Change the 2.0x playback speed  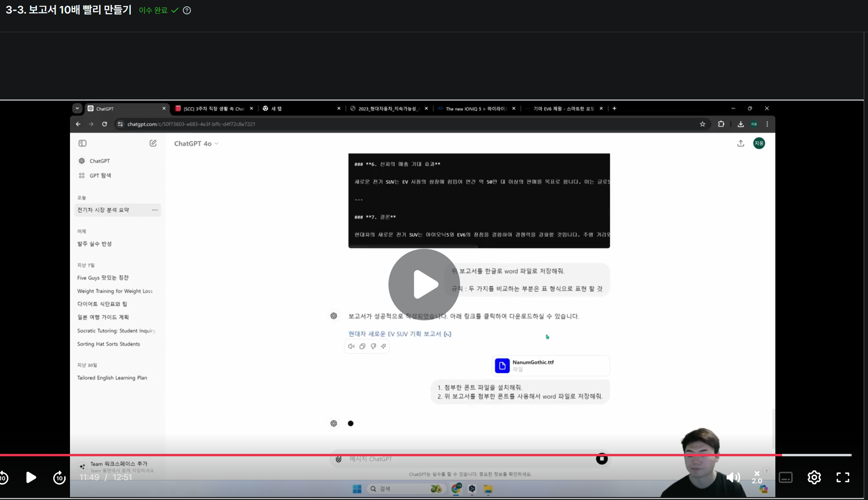[x=757, y=477]
